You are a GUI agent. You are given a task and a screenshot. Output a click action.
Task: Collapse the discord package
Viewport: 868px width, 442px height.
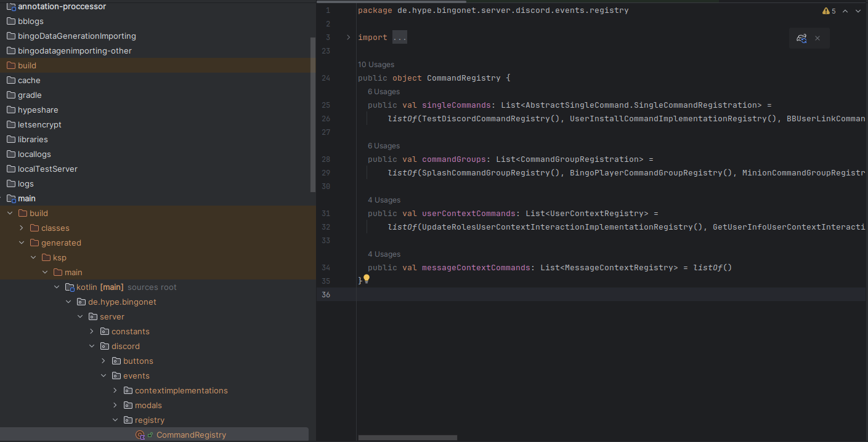92,346
